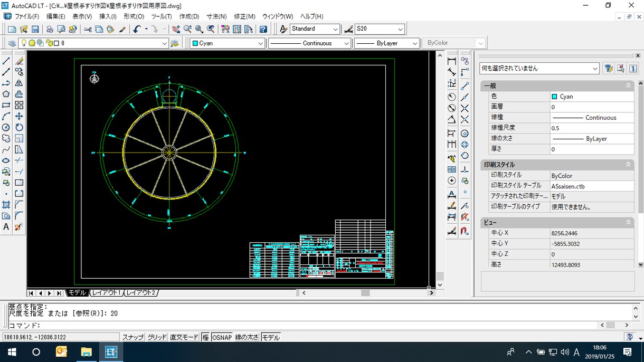Toggle 線の太さ lineweight display
This screenshot has height=362, width=644.
247,337
